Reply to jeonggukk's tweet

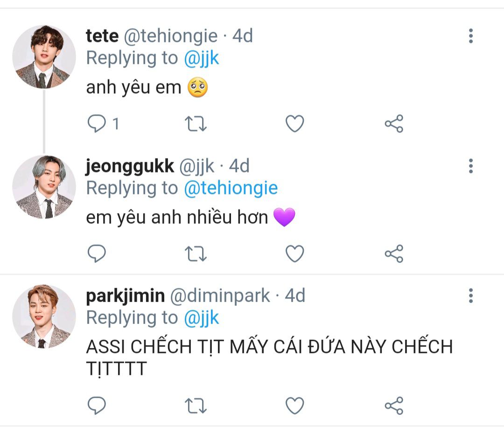tap(97, 254)
